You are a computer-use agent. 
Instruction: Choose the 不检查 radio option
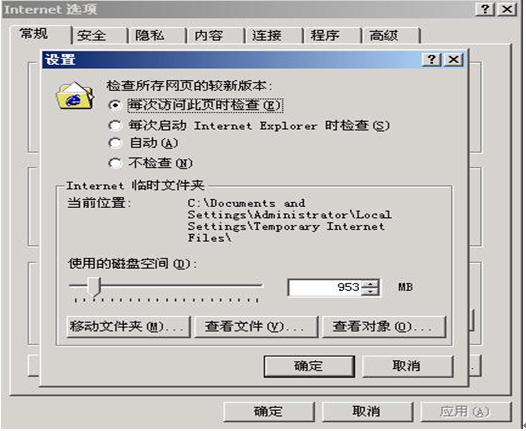click(115, 163)
